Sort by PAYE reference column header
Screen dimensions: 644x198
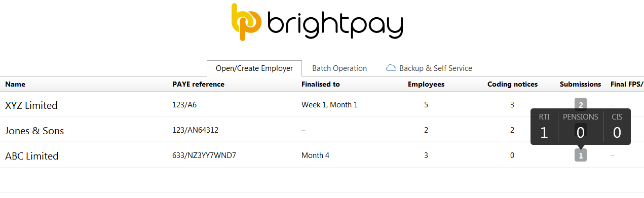point(198,84)
